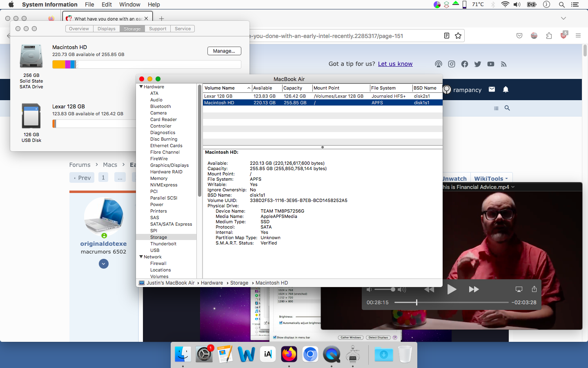Click the QuickTime playback timeline

coord(451,303)
